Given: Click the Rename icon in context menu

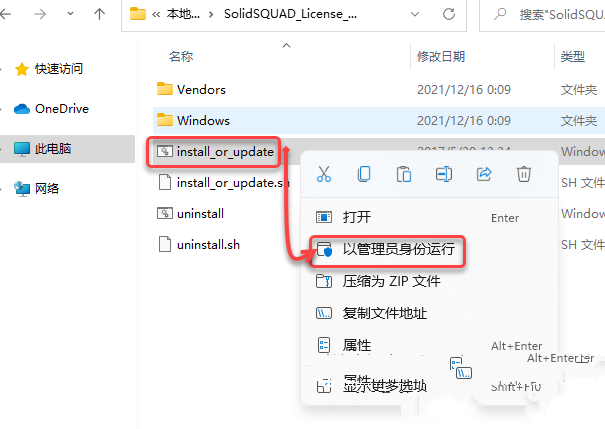Looking at the screenshot, I should click(x=444, y=174).
